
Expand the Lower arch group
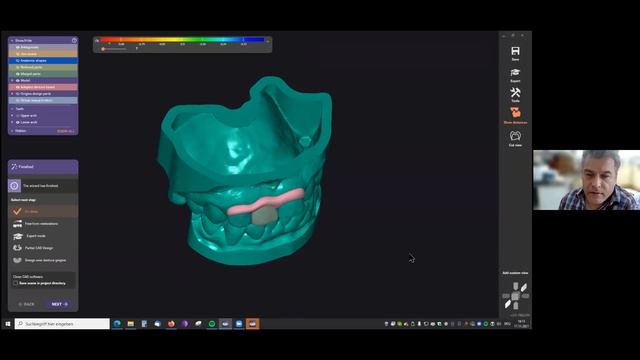12,122
